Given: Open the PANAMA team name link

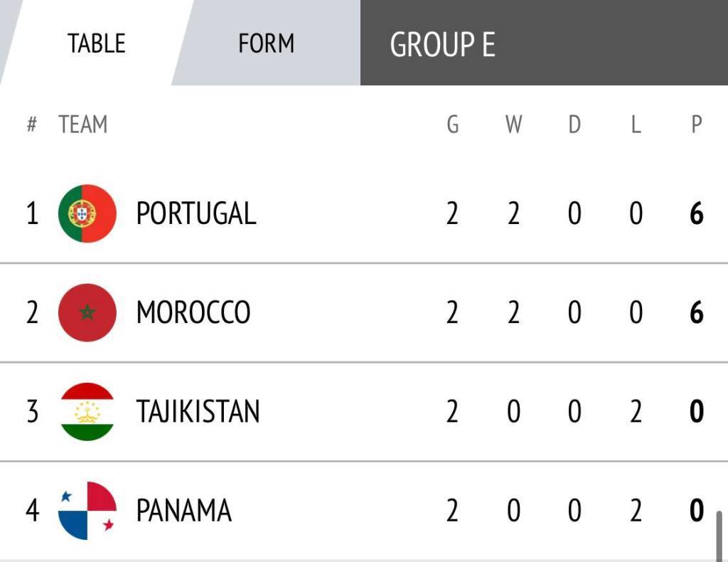Looking at the screenshot, I should 183,511.
